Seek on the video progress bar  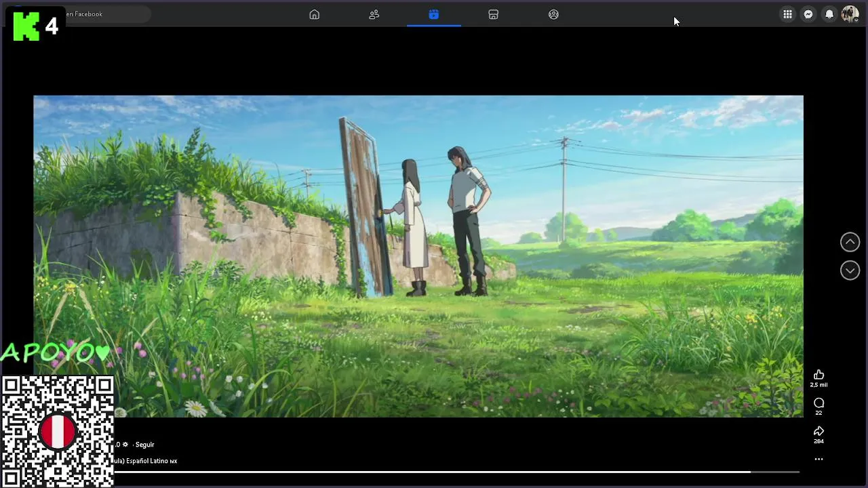456,472
